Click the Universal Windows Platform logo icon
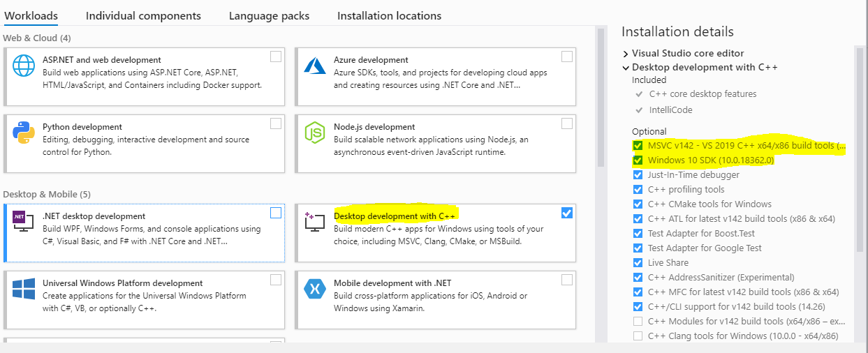Image resolution: width=868 pixels, height=353 pixels. 24,289
